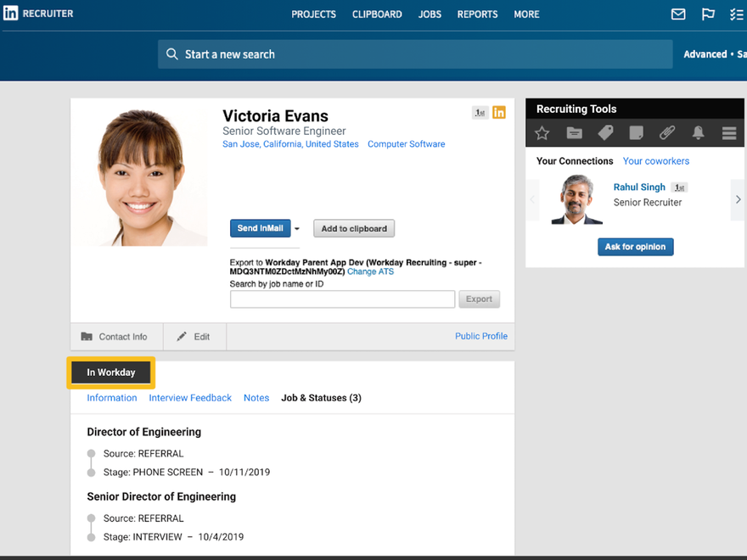Open notes with the note icon
The width and height of the screenshot is (747, 560).
636,132
